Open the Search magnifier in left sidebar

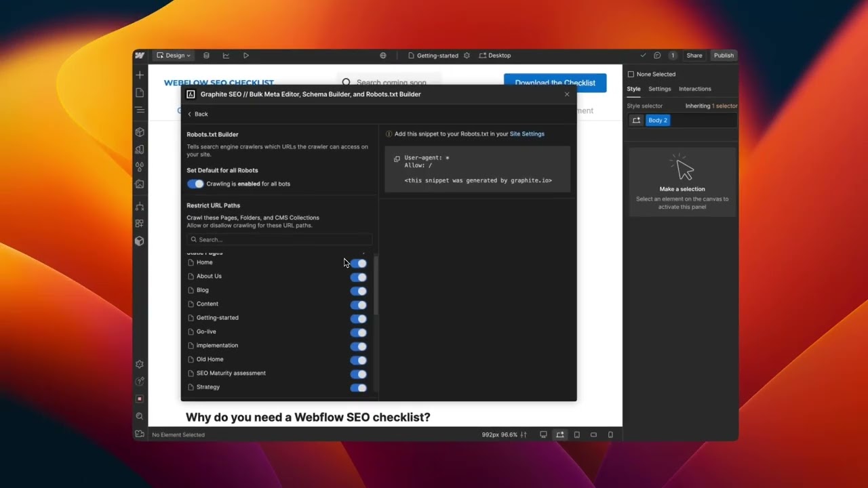140,416
